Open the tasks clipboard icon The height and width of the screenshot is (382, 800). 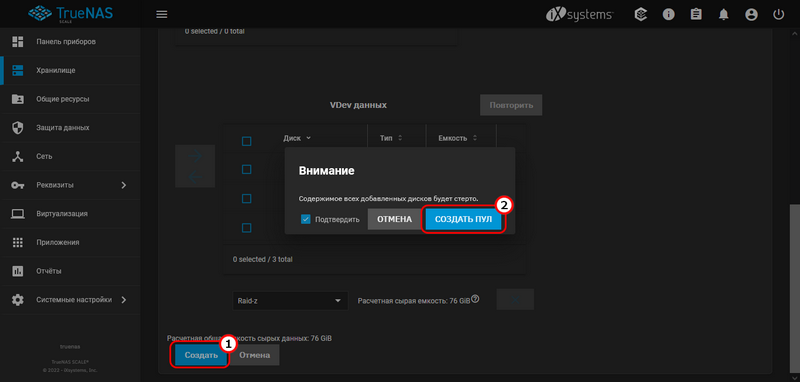coord(696,14)
